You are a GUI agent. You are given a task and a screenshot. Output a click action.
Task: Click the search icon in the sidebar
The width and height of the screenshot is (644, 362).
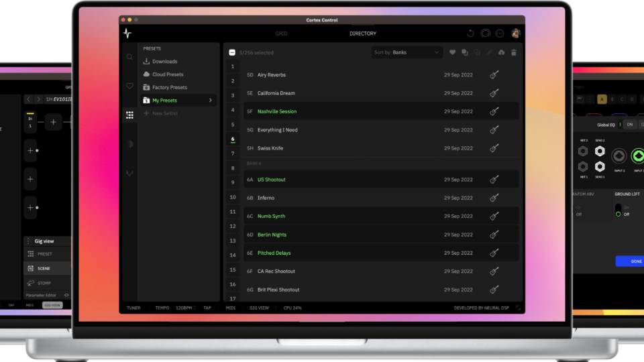click(129, 57)
